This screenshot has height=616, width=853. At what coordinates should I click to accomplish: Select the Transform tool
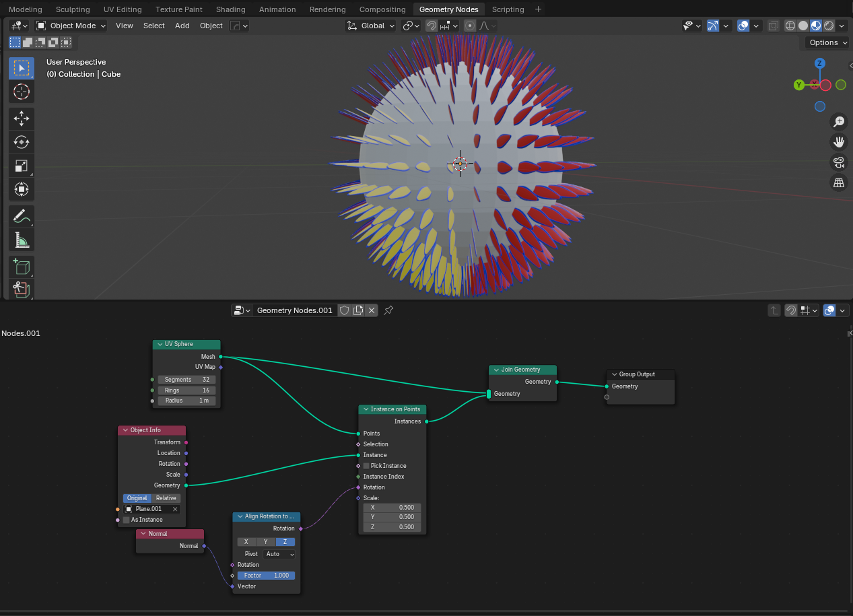22,189
